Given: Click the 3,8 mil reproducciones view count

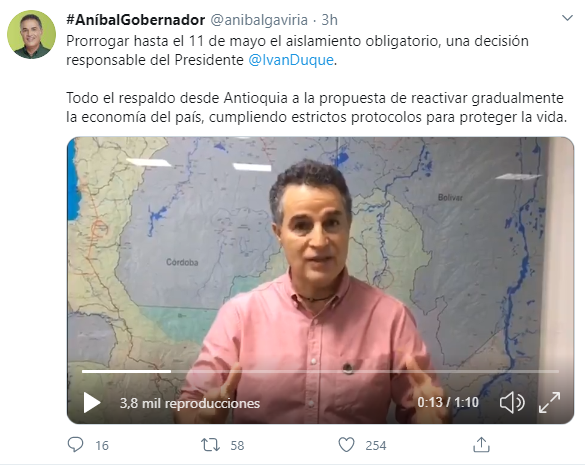Looking at the screenshot, I should (190, 403).
